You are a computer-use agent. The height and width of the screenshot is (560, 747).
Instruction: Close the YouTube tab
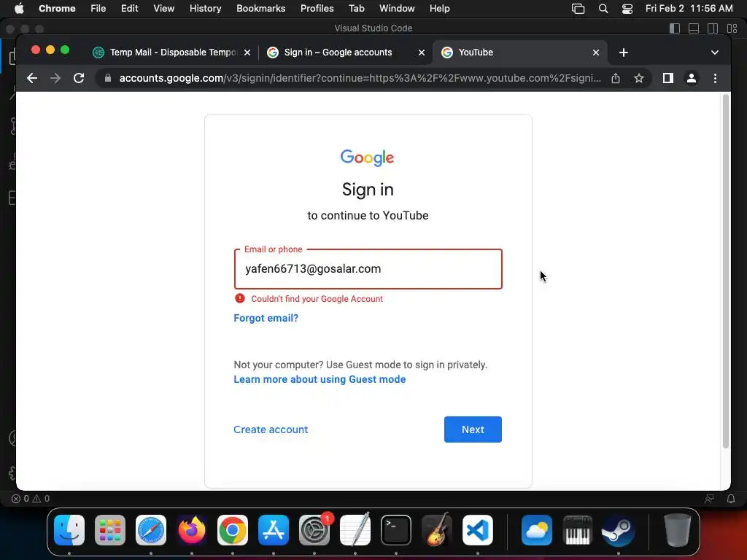coord(596,52)
